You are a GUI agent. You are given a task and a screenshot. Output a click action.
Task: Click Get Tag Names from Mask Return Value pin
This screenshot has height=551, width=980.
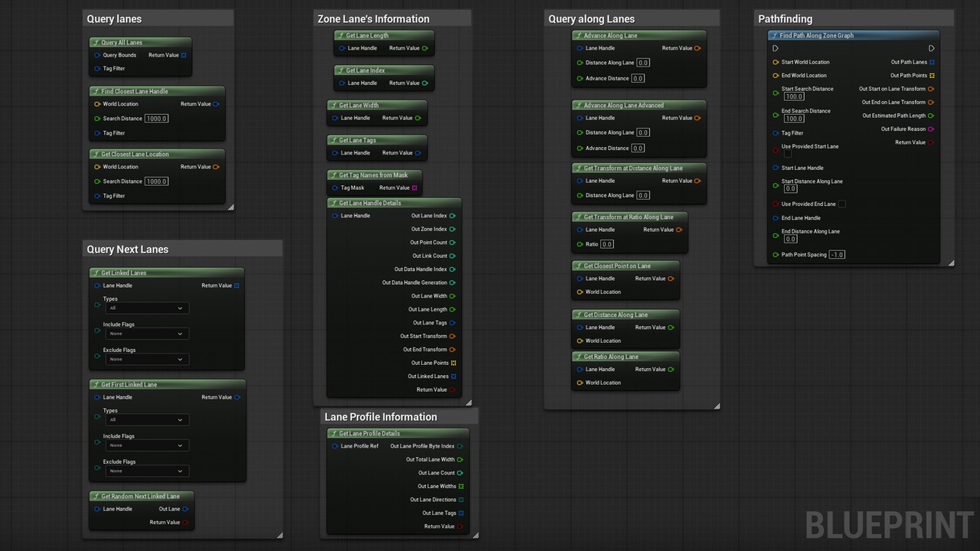click(414, 187)
